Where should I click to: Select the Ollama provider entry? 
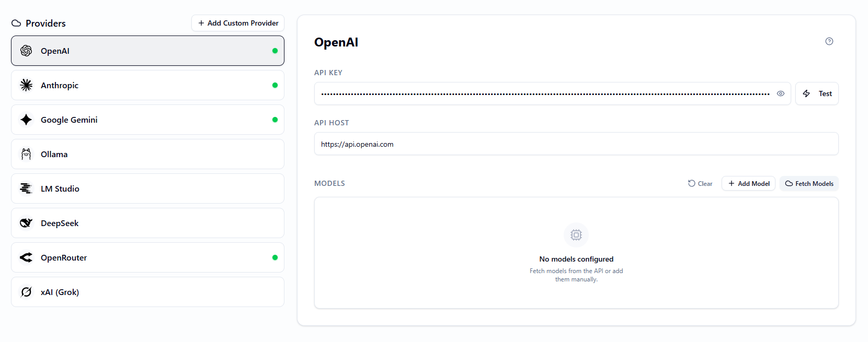(x=147, y=154)
